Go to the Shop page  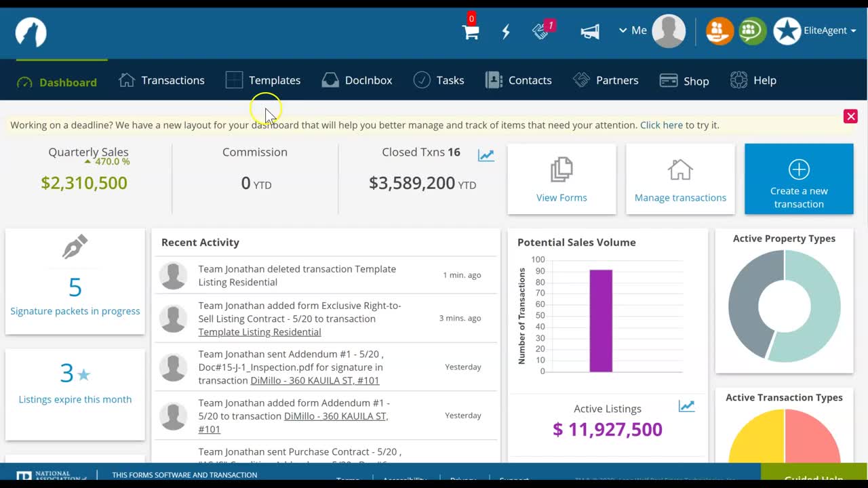tap(684, 81)
